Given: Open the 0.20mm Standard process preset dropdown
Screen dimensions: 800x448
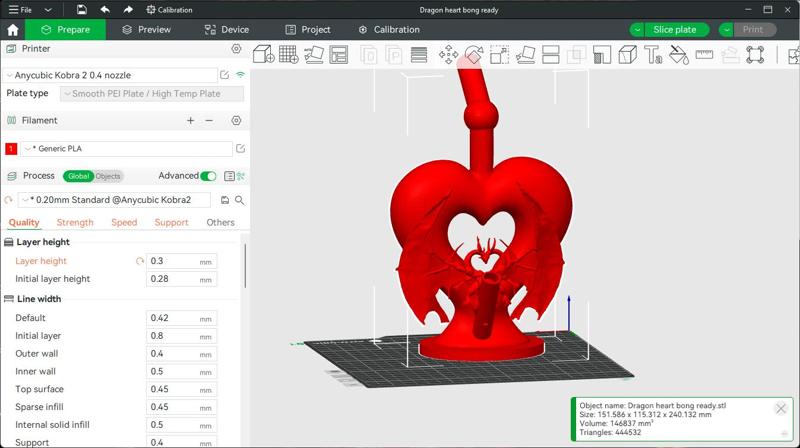Looking at the screenshot, I should click(x=115, y=200).
